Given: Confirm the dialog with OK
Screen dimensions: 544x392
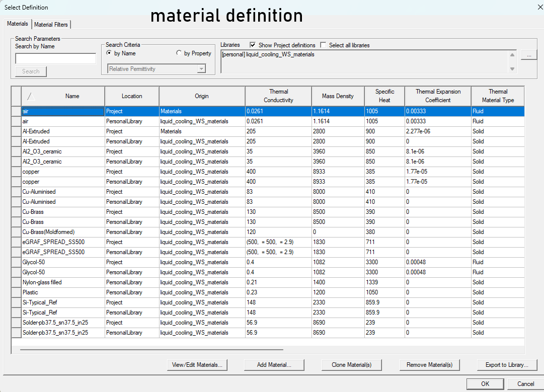Looking at the screenshot, I should [x=485, y=383].
